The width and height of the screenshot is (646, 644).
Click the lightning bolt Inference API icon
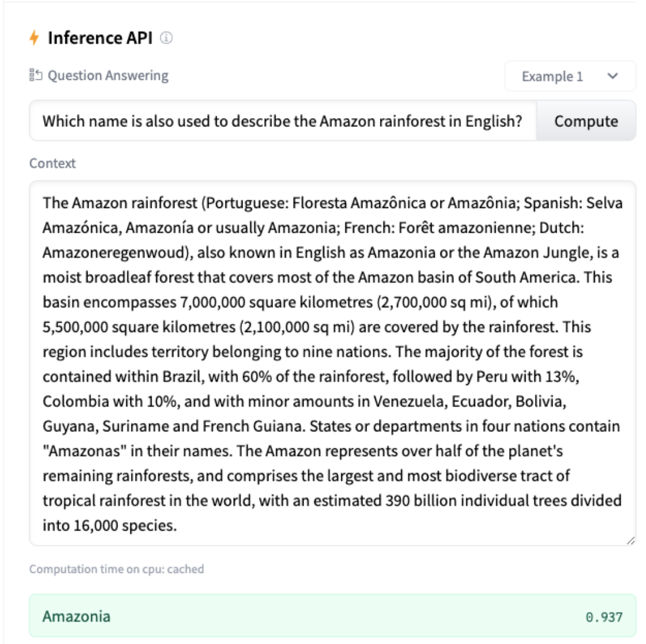[x=34, y=38]
